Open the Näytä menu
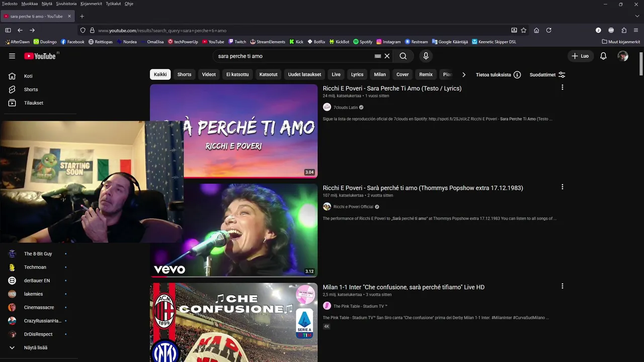Viewport: 644px width, 362px height. [x=47, y=4]
